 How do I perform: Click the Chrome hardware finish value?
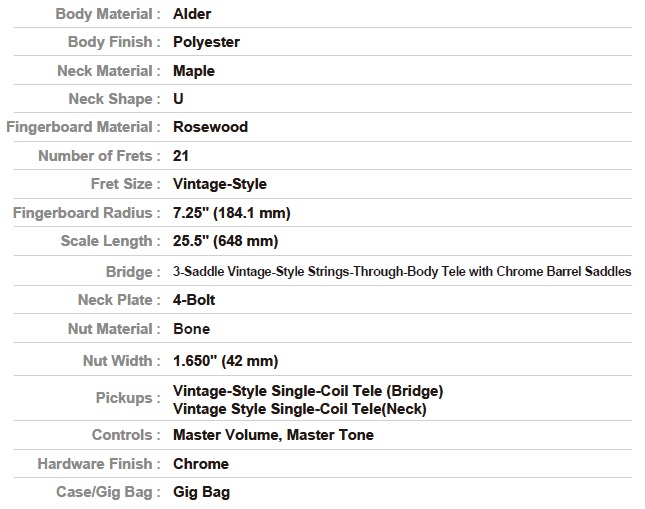point(201,464)
